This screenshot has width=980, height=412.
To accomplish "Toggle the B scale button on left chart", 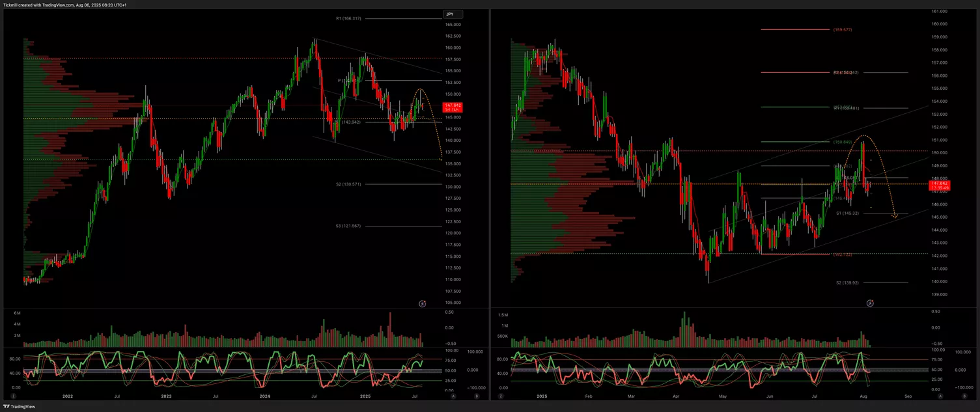I will 477,396.
